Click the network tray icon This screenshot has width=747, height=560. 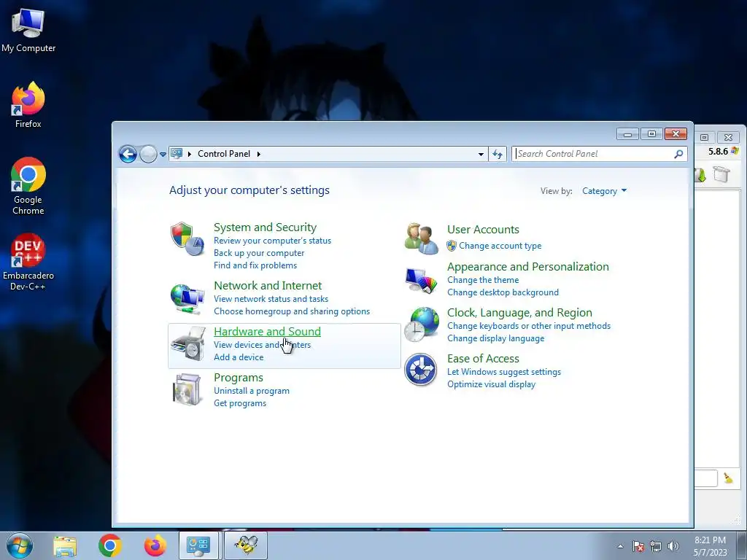click(x=656, y=546)
